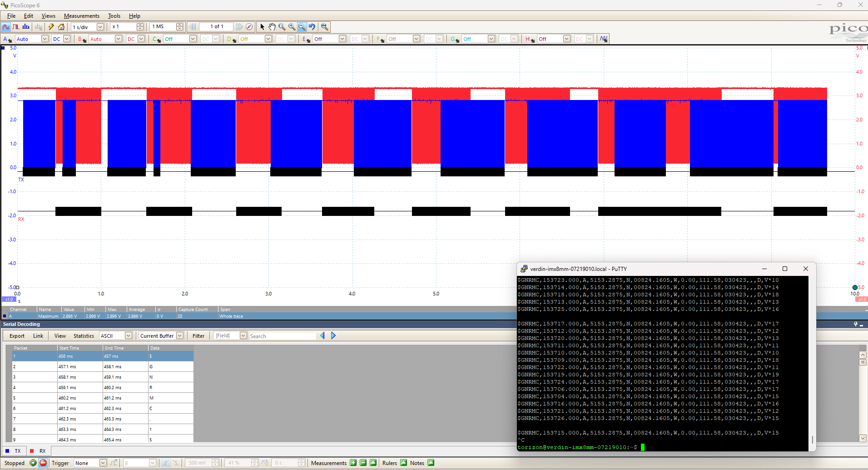
Task: Click Add Measurement plus icon
Action: pos(353,463)
